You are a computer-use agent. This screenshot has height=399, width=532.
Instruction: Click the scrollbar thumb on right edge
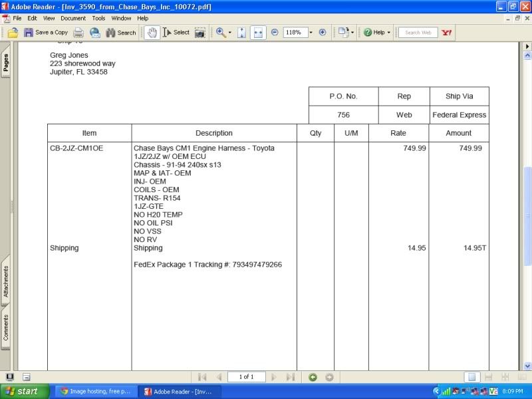[x=527, y=215]
